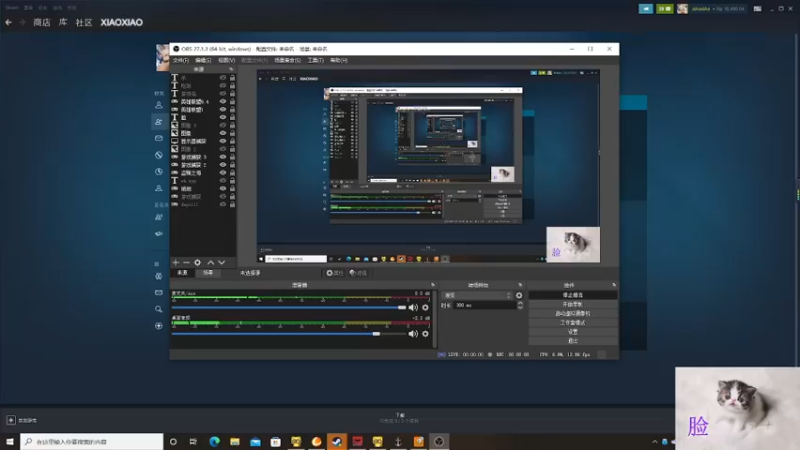
Task: Click the plus circle in Steam friends sidebar
Action: click(x=159, y=326)
